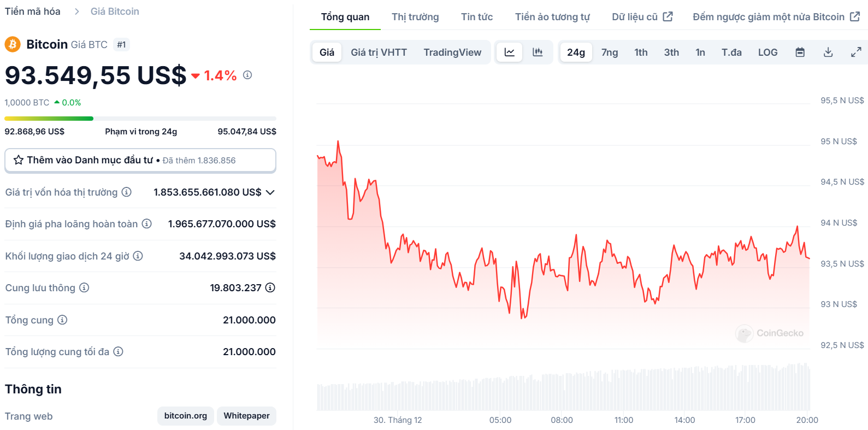Click the 1.965.677.070.000 US$ value
The width and height of the screenshot is (868, 430).
point(222,224)
